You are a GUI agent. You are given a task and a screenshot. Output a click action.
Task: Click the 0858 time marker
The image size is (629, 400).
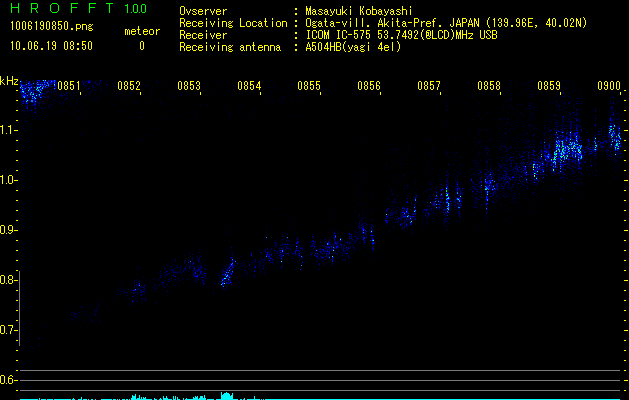(489, 86)
